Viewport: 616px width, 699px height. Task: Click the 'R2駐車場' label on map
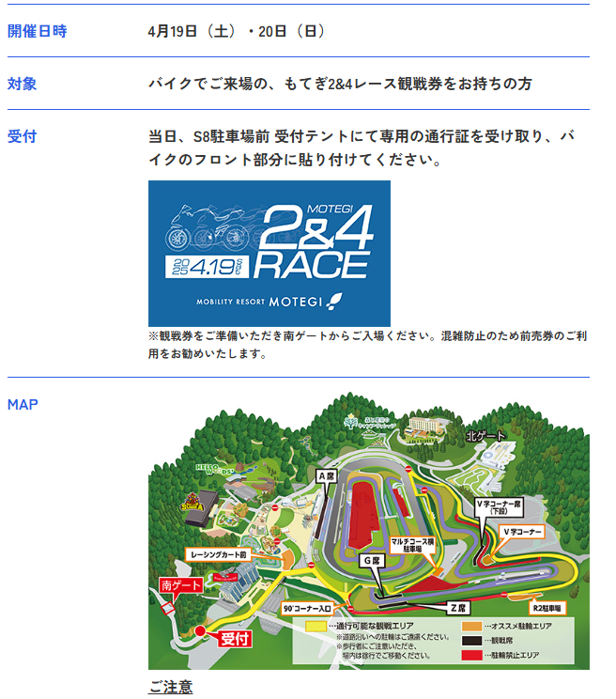[547, 608]
